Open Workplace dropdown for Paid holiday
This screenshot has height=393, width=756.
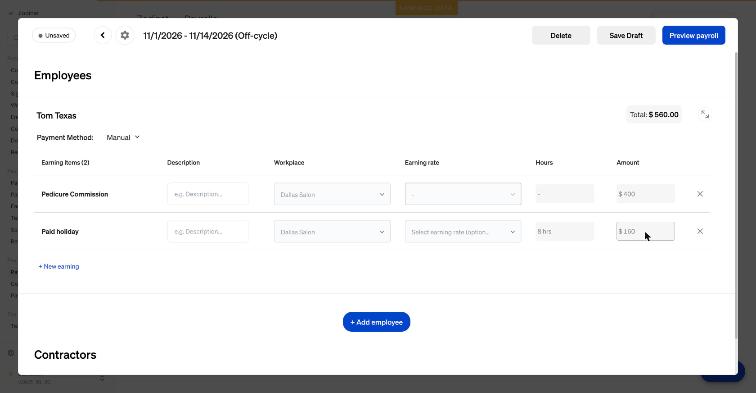(332, 231)
